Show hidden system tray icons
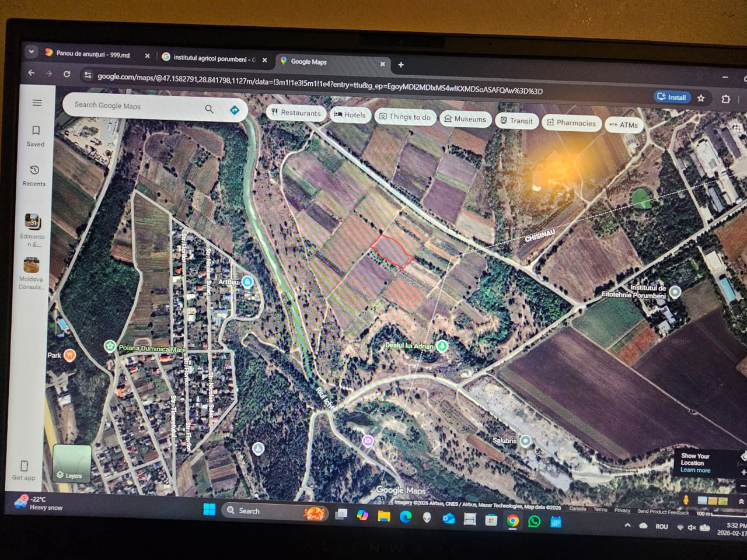Viewport: 747px width, 560px height. click(x=627, y=525)
